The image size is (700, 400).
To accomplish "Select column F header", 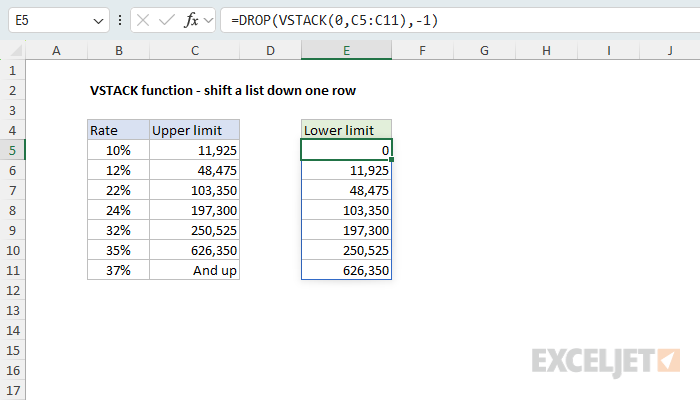I will pyautogui.click(x=422, y=50).
